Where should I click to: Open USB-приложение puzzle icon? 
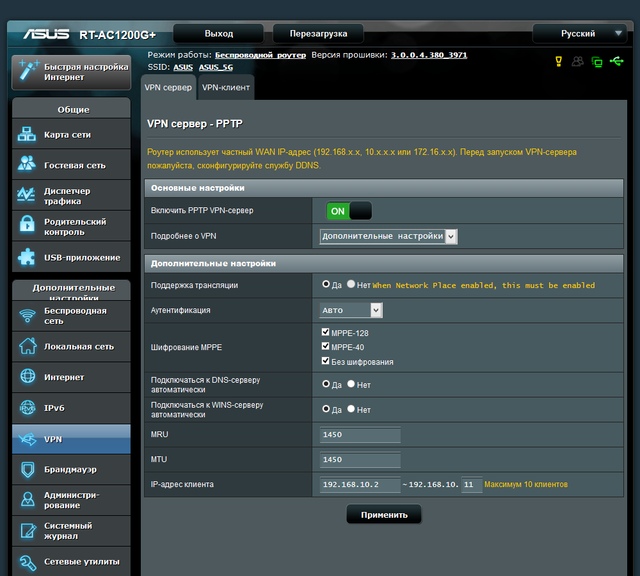pyautogui.click(x=27, y=258)
